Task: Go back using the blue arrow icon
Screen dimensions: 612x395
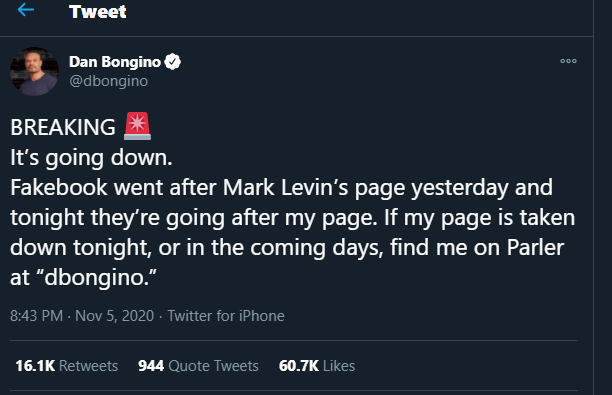Action: 26,10
